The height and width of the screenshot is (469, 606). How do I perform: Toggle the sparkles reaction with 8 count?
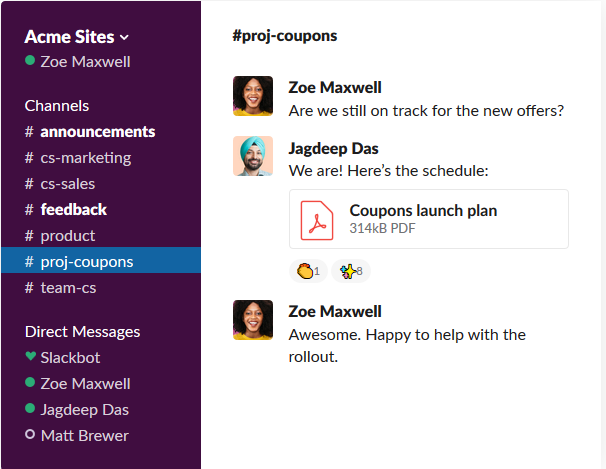tap(351, 271)
